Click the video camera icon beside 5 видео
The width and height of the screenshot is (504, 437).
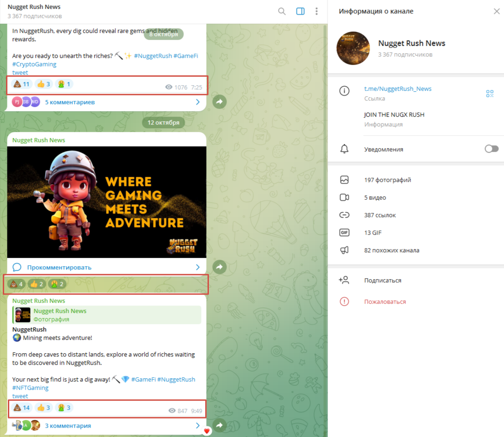click(x=344, y=197)
